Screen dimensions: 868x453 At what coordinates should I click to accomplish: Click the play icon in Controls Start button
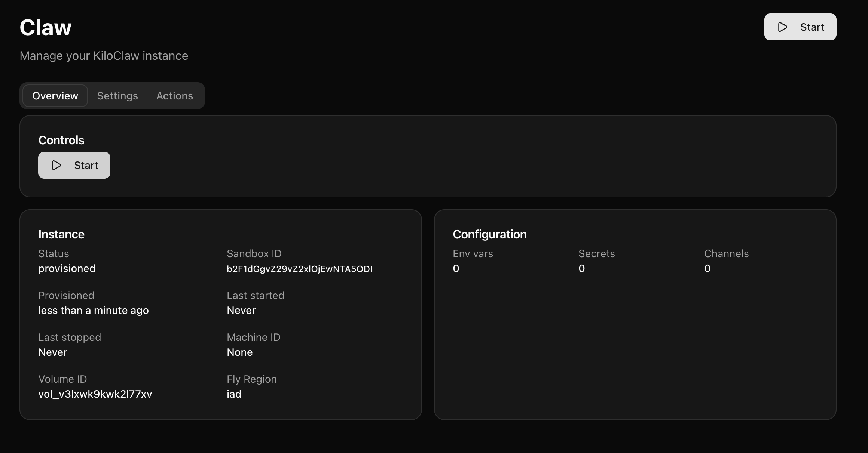coord(56,165)
